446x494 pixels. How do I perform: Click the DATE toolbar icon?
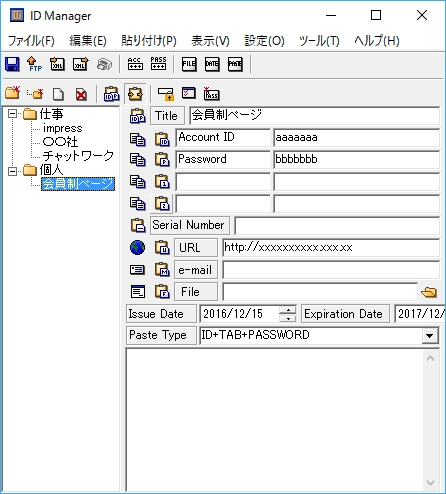click(212, 64)
